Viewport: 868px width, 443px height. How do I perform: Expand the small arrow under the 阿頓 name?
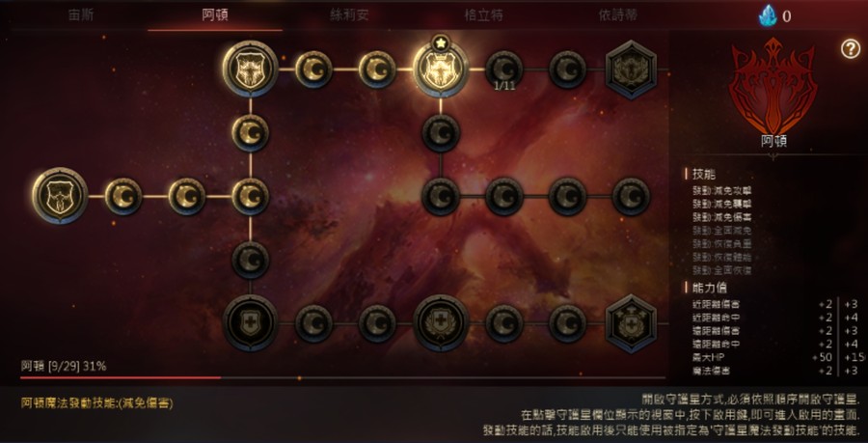(x=773, y=157)
